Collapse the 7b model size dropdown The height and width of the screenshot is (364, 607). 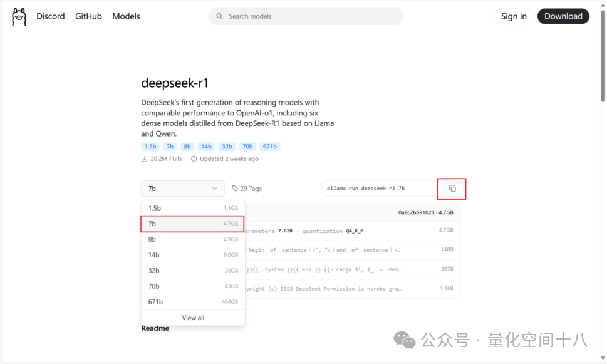click(183, 189)
